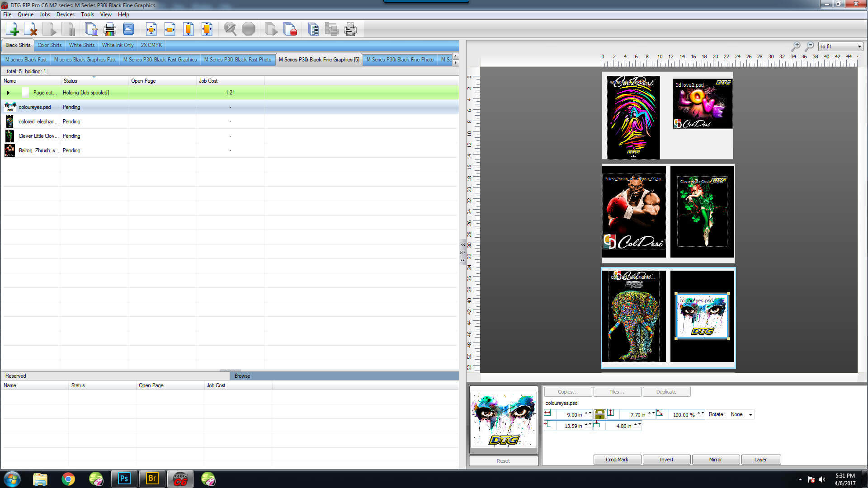The height and width of the screenshot is (488, 868).
Task: Select the coloureyes.psd job row
Action: click(230, 107)
